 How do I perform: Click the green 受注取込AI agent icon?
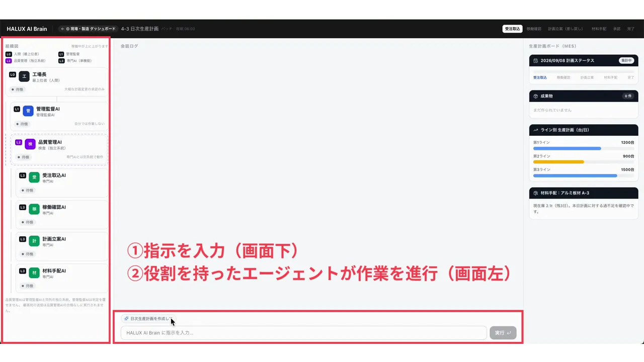pos(34,177)
